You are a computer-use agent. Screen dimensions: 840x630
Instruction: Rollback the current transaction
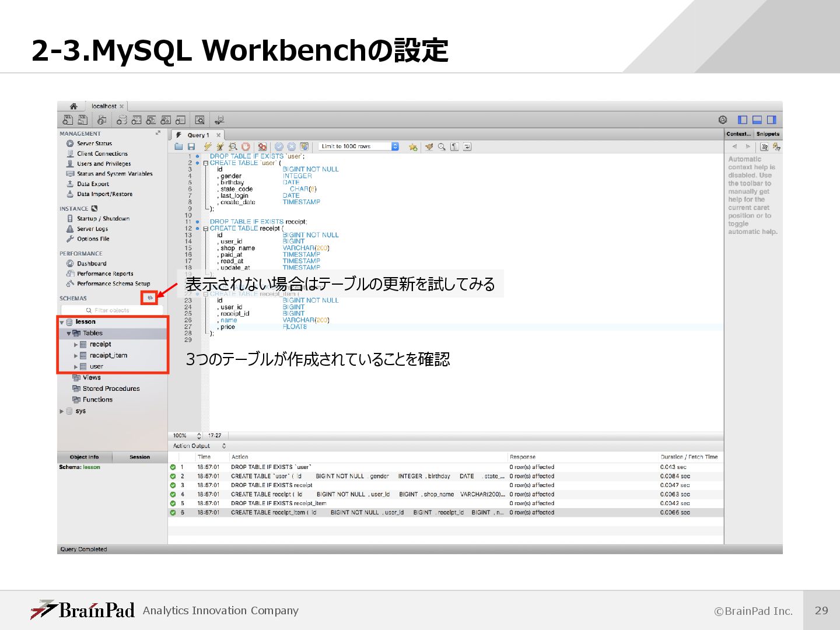click(x=291, y=146)
